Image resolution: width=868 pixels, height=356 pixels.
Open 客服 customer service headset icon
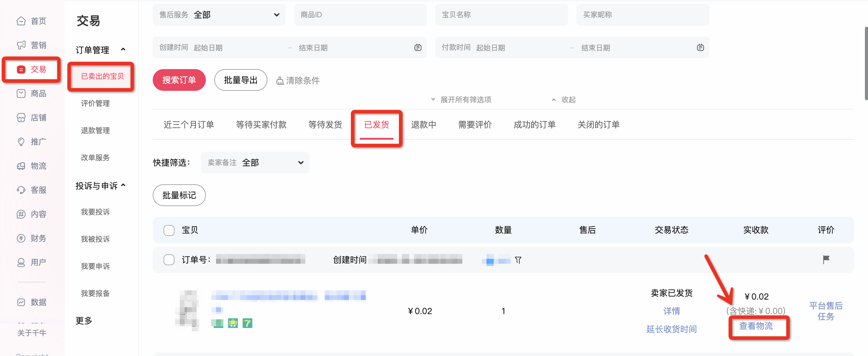[21, 190]
